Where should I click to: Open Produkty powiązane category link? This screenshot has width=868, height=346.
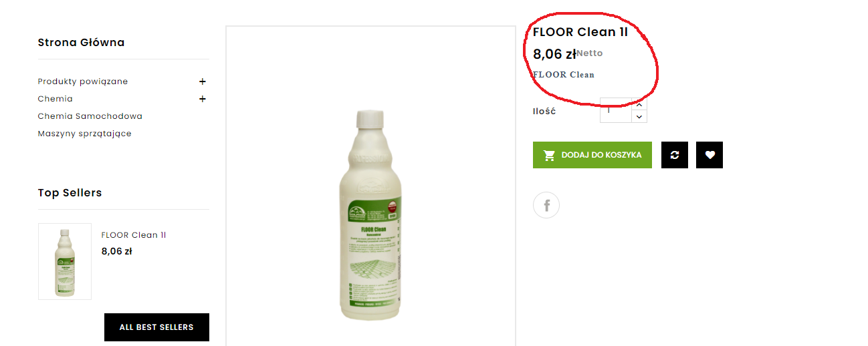point(83,81)
